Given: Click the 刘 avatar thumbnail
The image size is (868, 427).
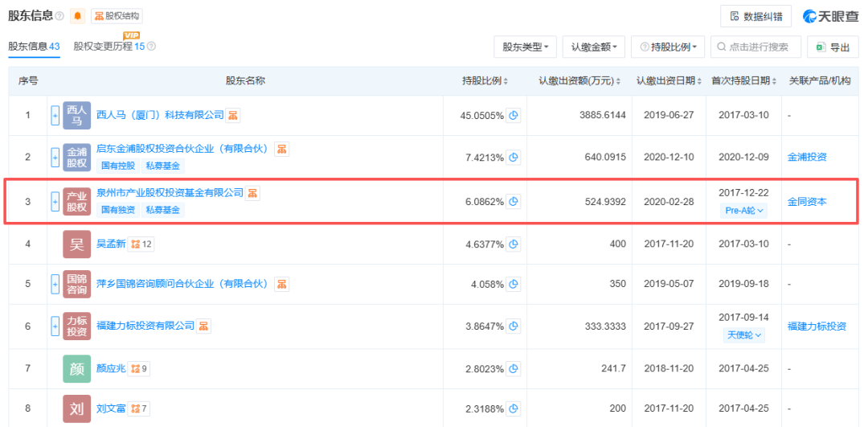Looking at the screenshot, I should (x=77, y=409).
